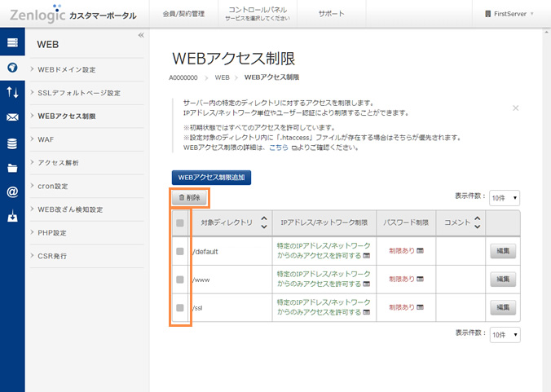Image resolution: width=551 pixels, height=392 pixels.
Task: View IP restriction details icon for /www
Action: click(x=367, y=284)
